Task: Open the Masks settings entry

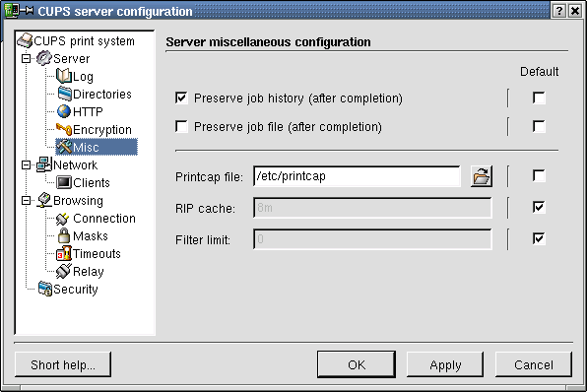Action: 91,235
